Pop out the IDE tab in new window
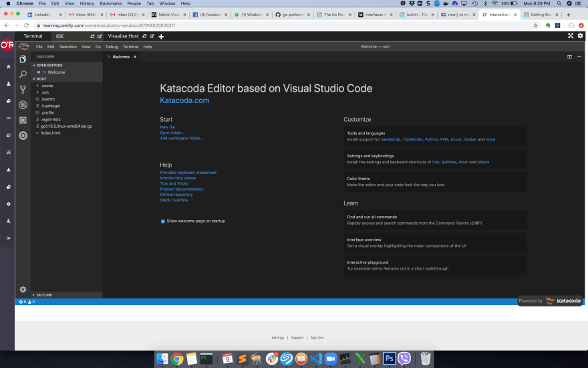This screenshot has width=588, height=368. point(100,36)
